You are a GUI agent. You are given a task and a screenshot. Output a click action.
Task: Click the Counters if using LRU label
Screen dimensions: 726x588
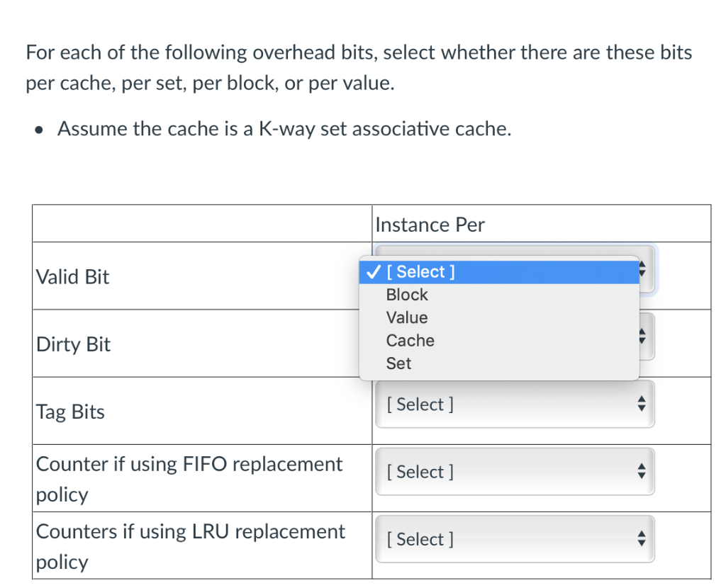190,532
